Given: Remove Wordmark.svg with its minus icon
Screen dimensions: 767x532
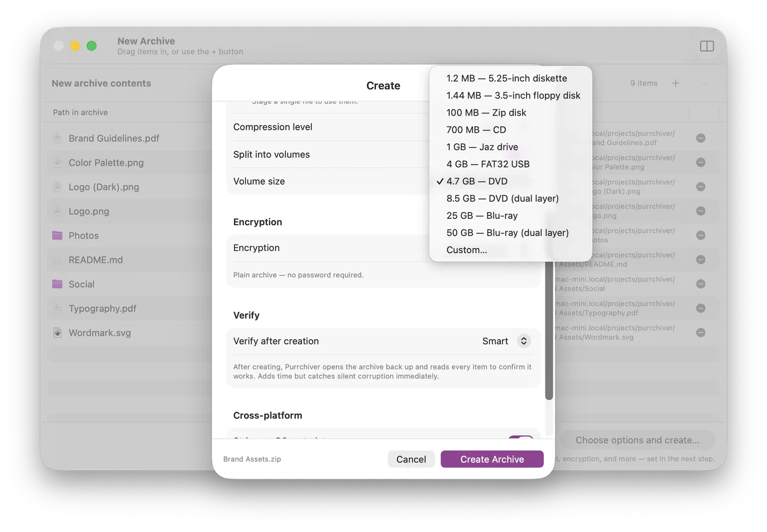Looking at the screenshot, I should [x=701, y=332].
